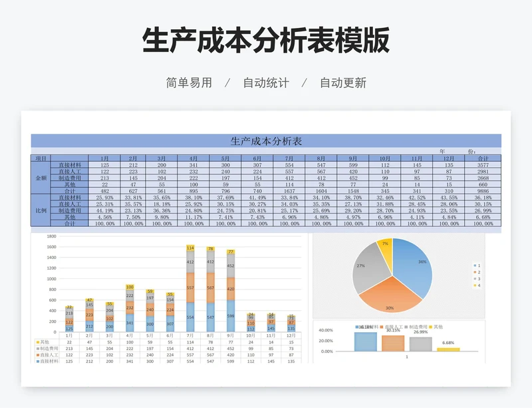
Task: Select the 1月 制造费用 ratio cell 44.19%
Action: coord(104,210)
